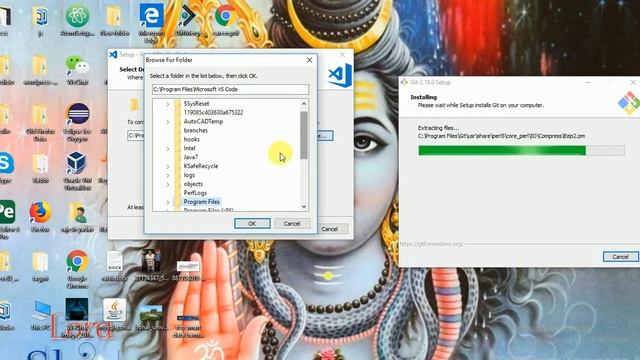Viewport: 640px width, 360px height.
Task: Expand the KSafeRecycle folder node
Action: click(167, 167)
